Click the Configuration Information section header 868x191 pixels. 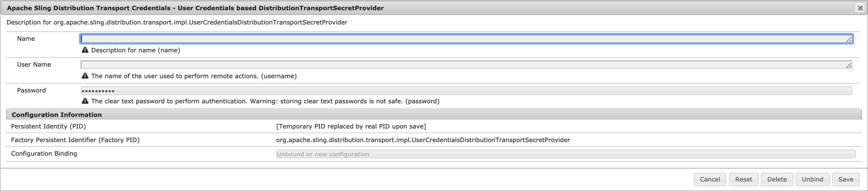click(x=57, y=115)
